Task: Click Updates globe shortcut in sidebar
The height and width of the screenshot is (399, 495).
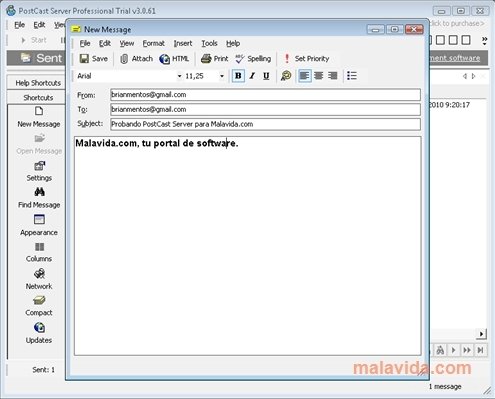Action: pyautogui.click(x=39, y=333)
